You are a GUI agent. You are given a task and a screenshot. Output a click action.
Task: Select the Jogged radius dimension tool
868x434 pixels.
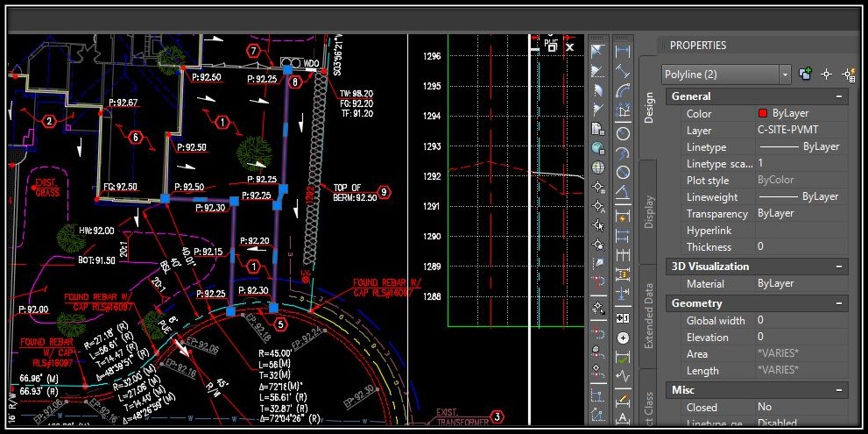click(x=624, y=153)
